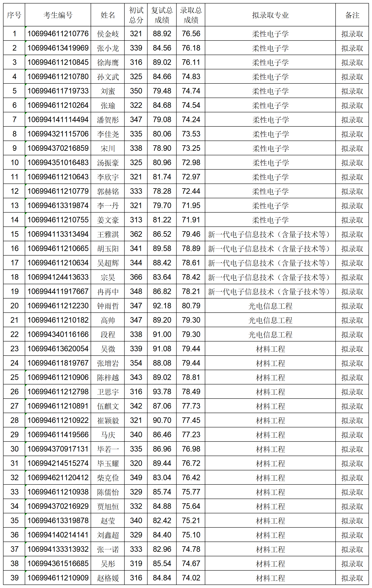Select the score 366 for 宗昊

click(x=136, y=277)
